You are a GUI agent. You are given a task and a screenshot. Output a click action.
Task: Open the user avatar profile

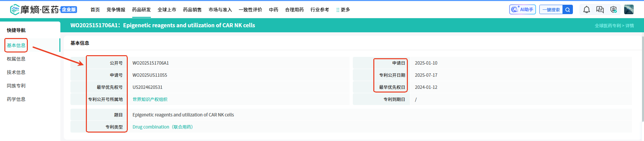click(x=629, y=9)
